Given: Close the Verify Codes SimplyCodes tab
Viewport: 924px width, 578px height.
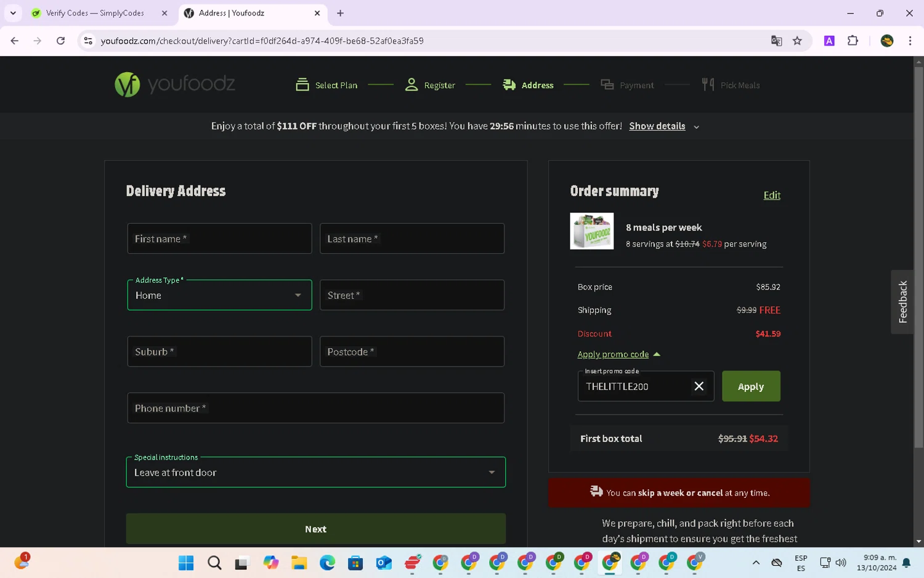Looking at the screenshot, I should (x=164, y=13).
